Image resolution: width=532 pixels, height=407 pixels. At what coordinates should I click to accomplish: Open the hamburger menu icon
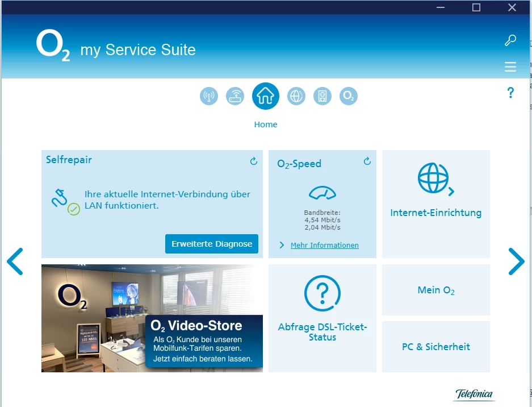[x=510, y=67]
